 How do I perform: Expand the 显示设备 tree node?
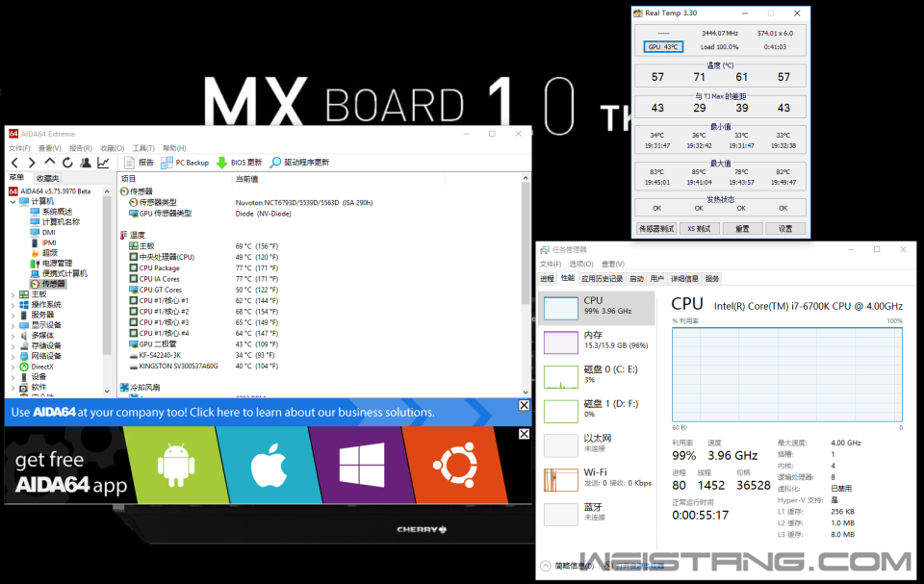tap(13, 325)
